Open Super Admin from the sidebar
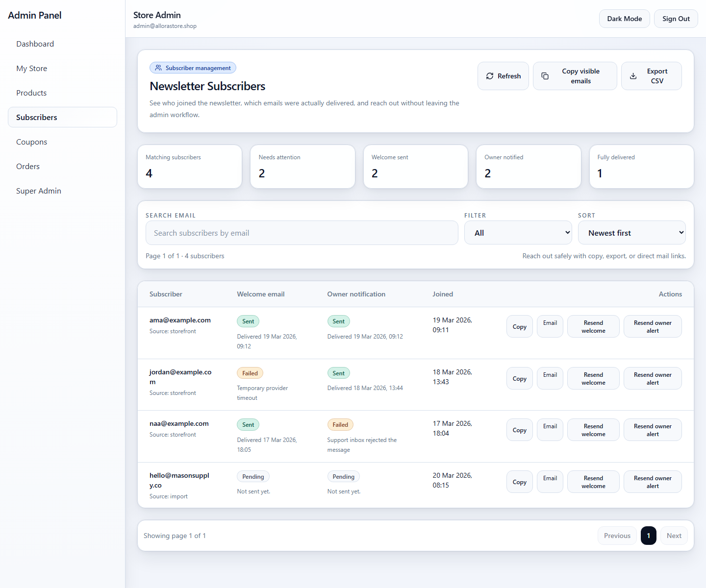 [x=38, y=191]
